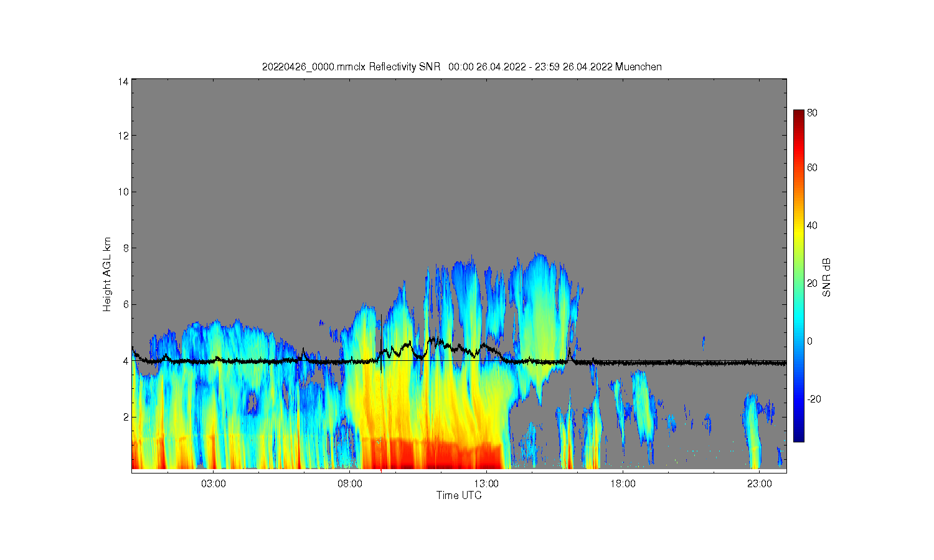Click the '03:00' time tick label
The image size is (934, 560).
[x=214, y=484]
